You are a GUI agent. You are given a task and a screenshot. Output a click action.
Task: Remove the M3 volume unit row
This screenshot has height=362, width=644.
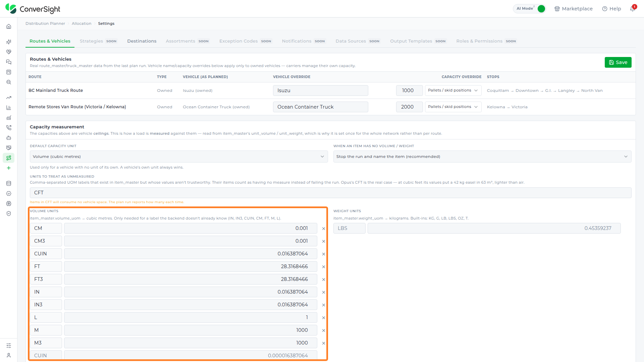[x=324, y=343]
